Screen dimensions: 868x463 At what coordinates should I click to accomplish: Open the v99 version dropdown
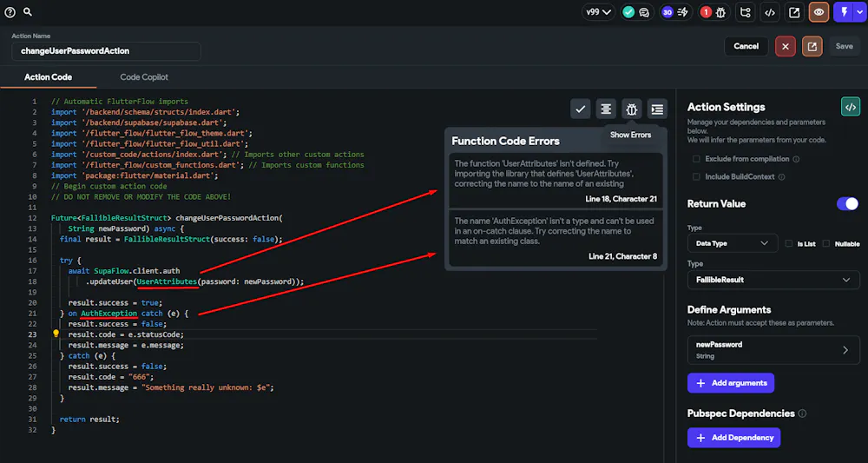[598, 12]
